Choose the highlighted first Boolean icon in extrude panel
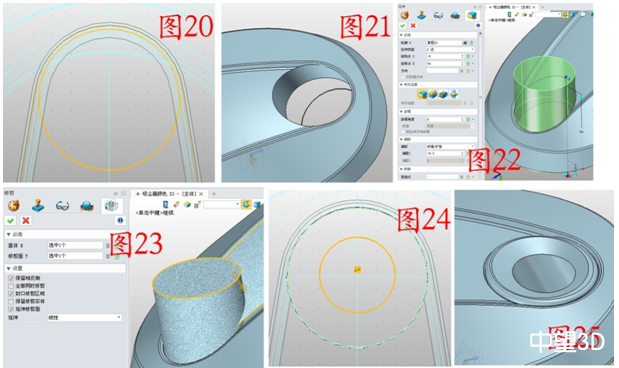619x368 pixels. (x=422, y=94)
